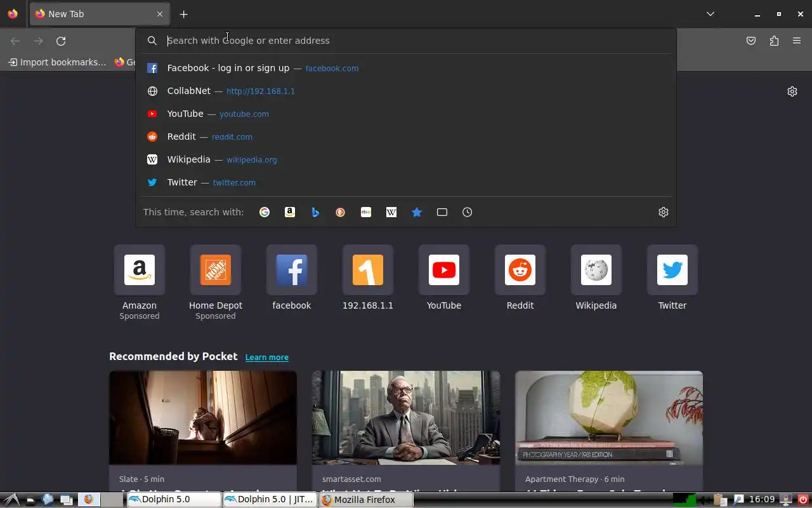Reload the current page

point(61,41)
